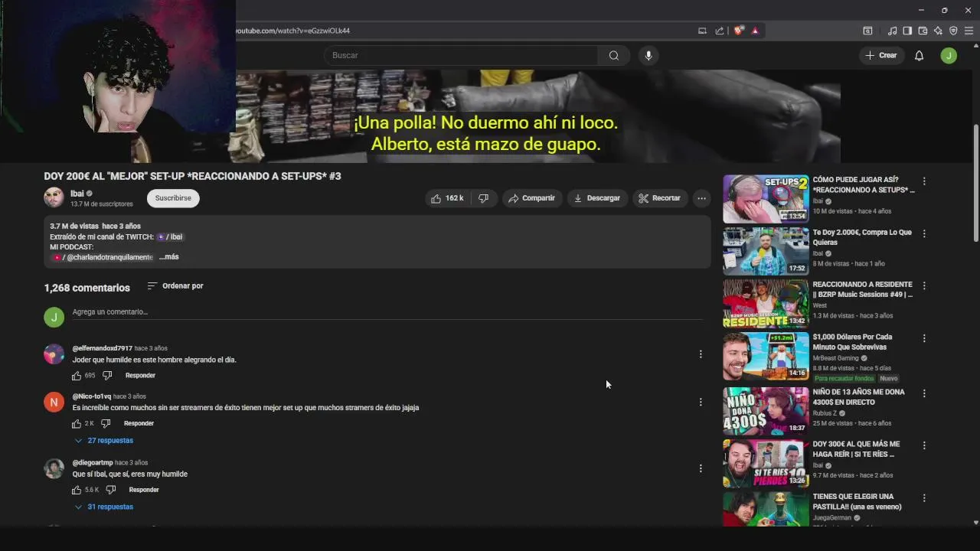
Task: Click Agrega un comentario input field
Action: tap(387, 312)
